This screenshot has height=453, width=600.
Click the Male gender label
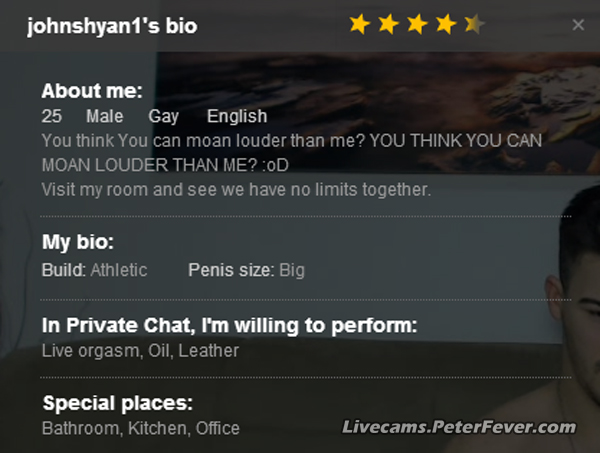[x=105, y=117]
